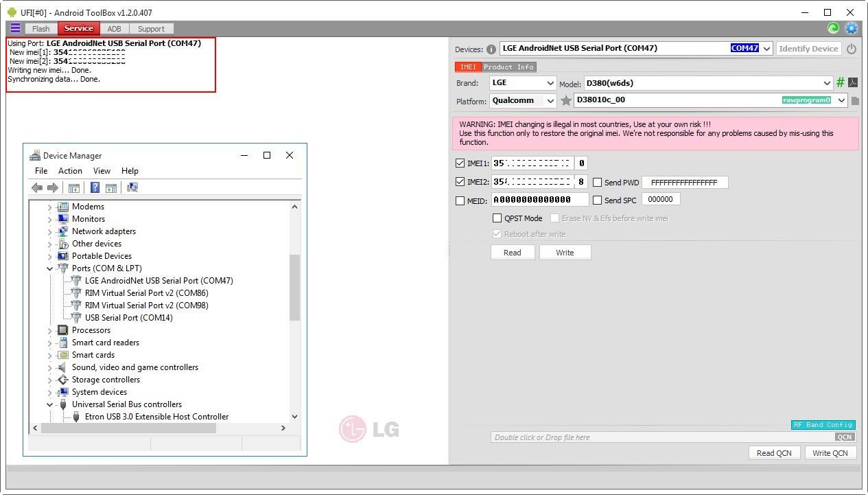Click the Storage controllers icon

pos(63,379)
